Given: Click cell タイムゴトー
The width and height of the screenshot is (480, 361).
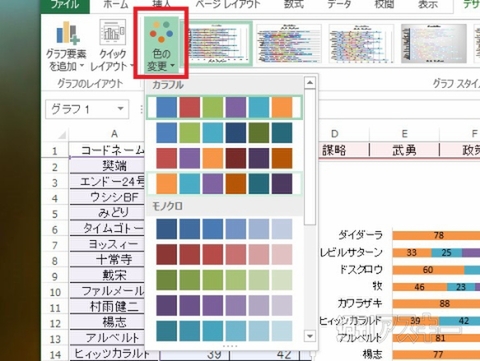Looking at the screenshot, I should 107,228.
